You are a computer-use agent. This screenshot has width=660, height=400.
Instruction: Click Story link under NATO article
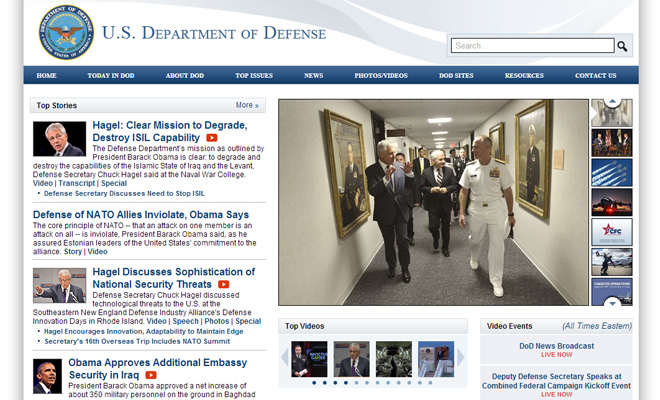click(x=73, y=251)
